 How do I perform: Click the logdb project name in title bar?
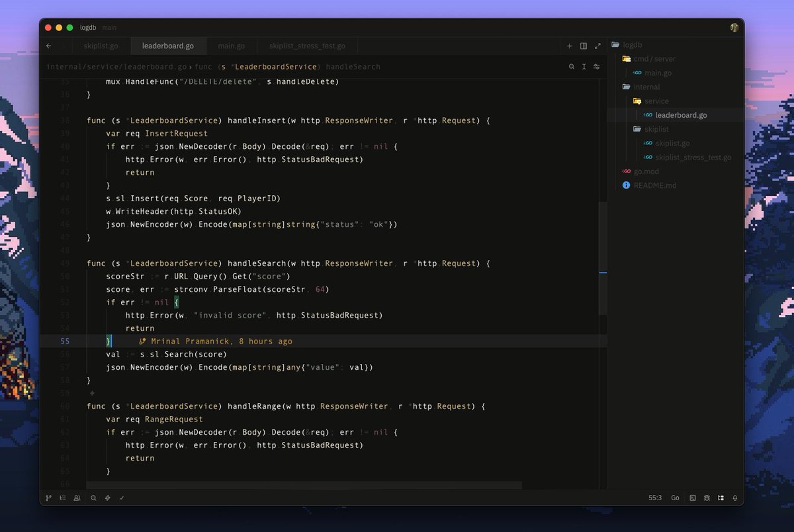point(88,28)
